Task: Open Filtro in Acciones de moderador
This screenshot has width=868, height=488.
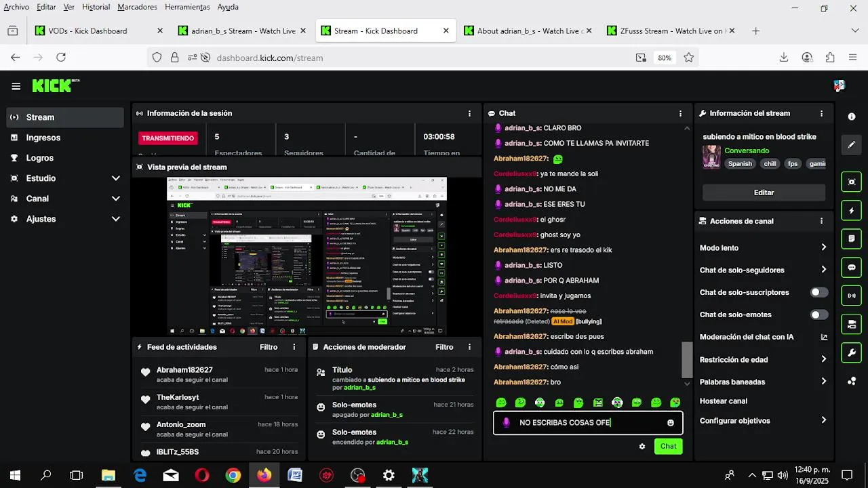Action: click(x=444, y=347)
